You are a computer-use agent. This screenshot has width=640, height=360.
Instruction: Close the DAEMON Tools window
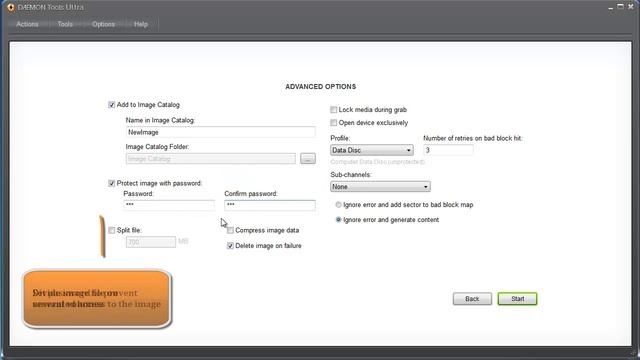631,7
